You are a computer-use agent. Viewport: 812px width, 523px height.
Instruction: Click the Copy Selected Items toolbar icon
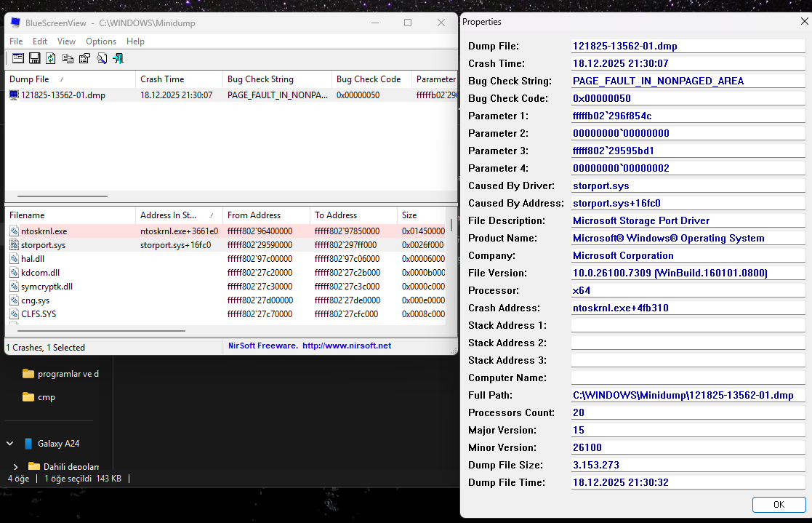[x=68, y=59]
